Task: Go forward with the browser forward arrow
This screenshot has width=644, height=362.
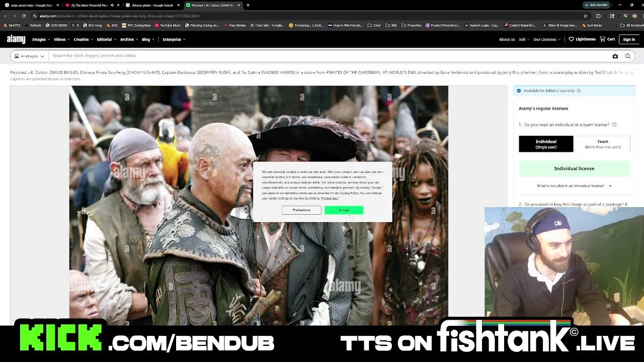Action: [x=15, y=16]
